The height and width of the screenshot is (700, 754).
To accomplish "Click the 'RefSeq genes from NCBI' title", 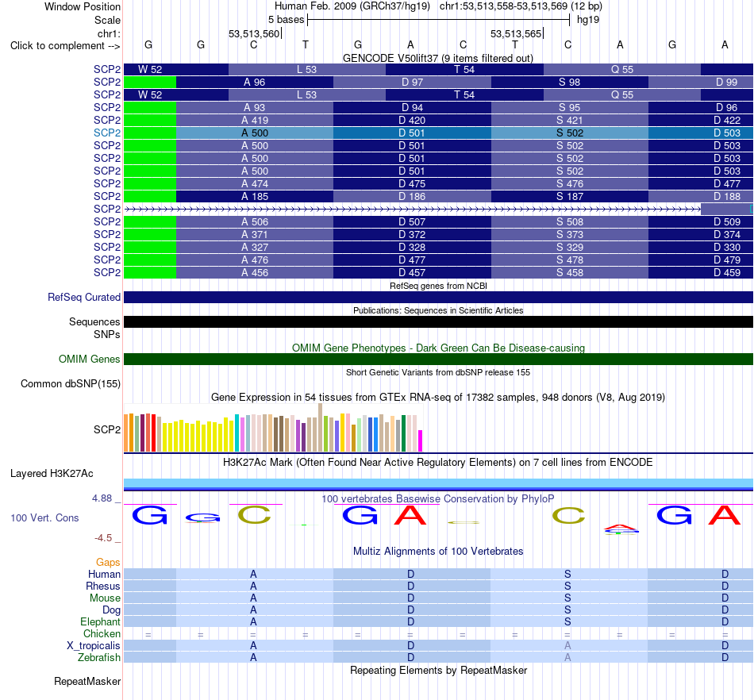I will tap(438, 286).
